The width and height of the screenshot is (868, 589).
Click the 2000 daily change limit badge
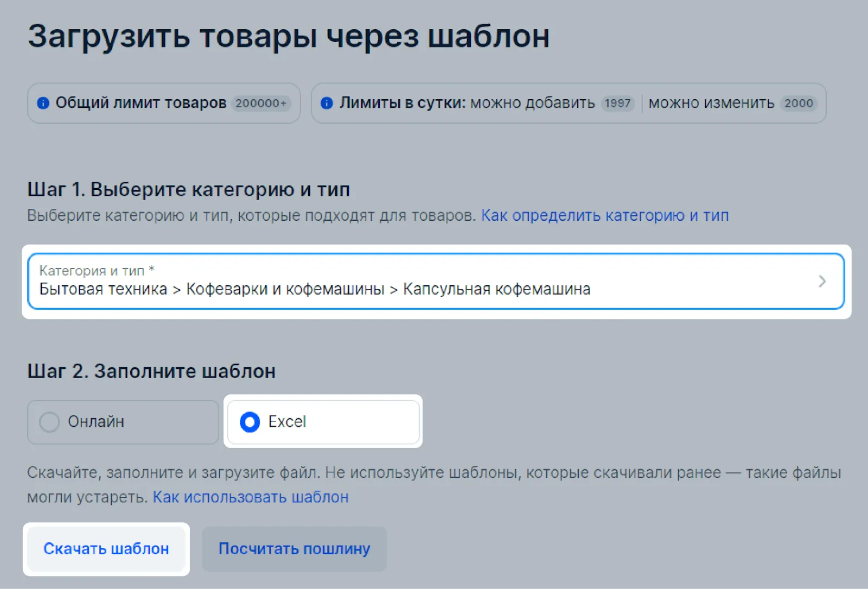[x=799, y=103]
